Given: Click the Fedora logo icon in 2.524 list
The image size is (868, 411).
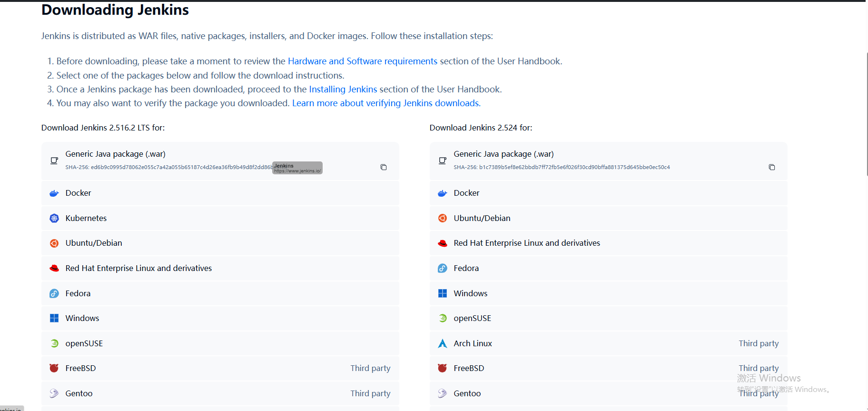Looking at the screenshot, I should [443, 268].
